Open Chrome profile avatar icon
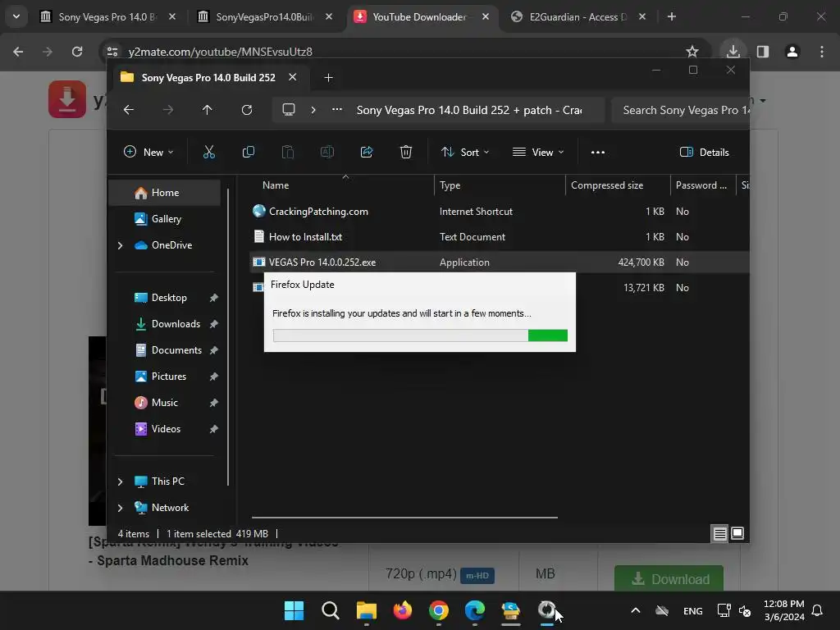 [792, 52]
